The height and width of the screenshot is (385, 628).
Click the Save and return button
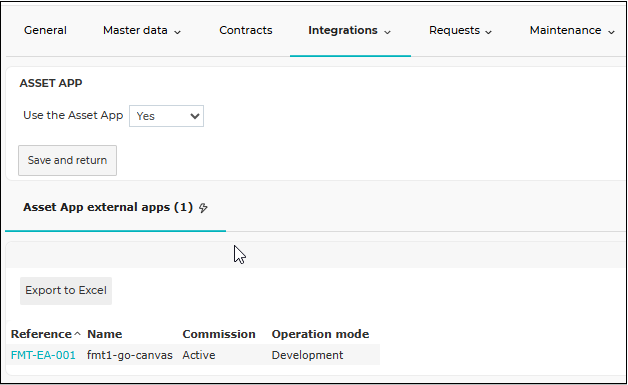67,160
